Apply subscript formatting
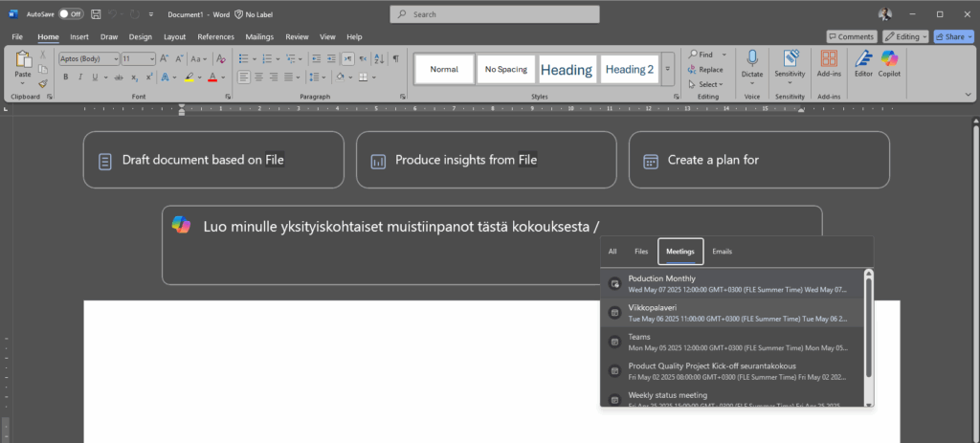 point(134,78)
